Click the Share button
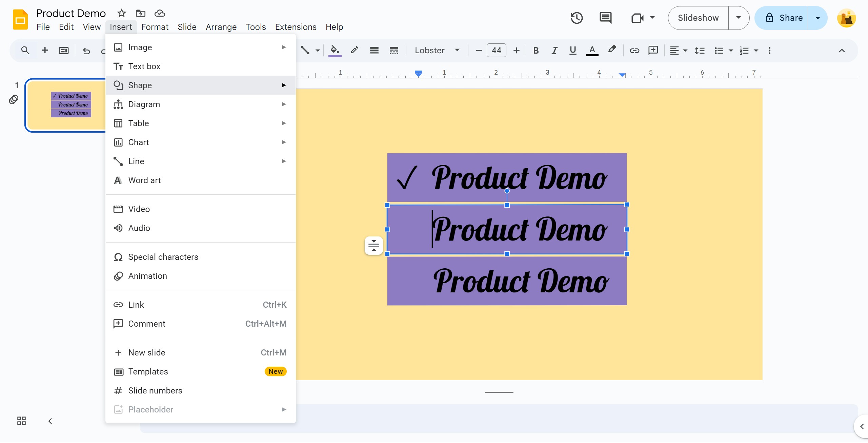The height and width of the screenshot is (443, 868). point(782,18)
